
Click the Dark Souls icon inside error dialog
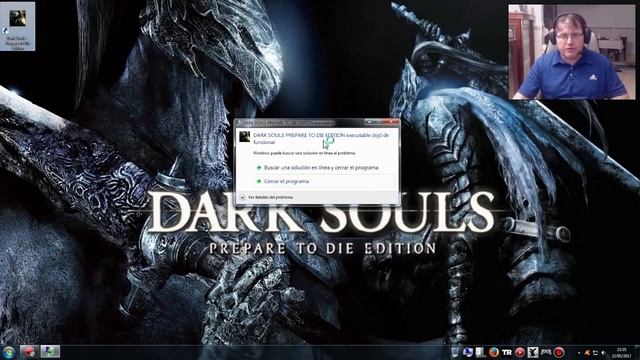(244, 137)
